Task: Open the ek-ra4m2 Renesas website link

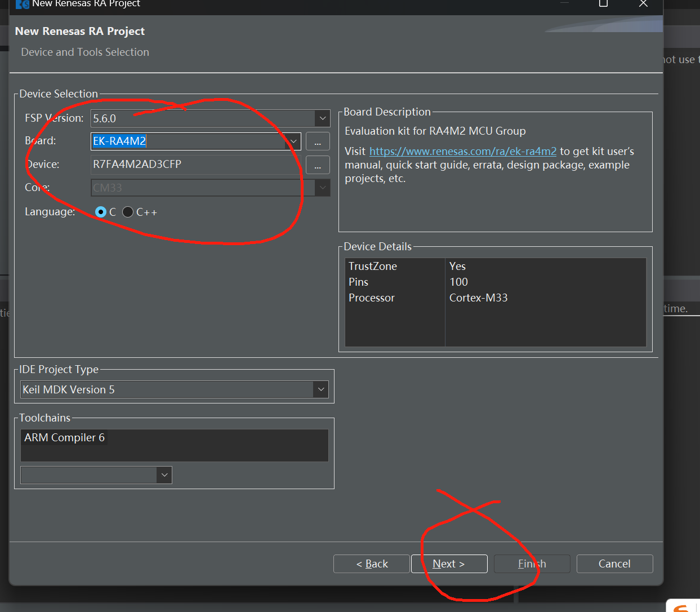Action: pyautogui.click(x=463, y=151)
